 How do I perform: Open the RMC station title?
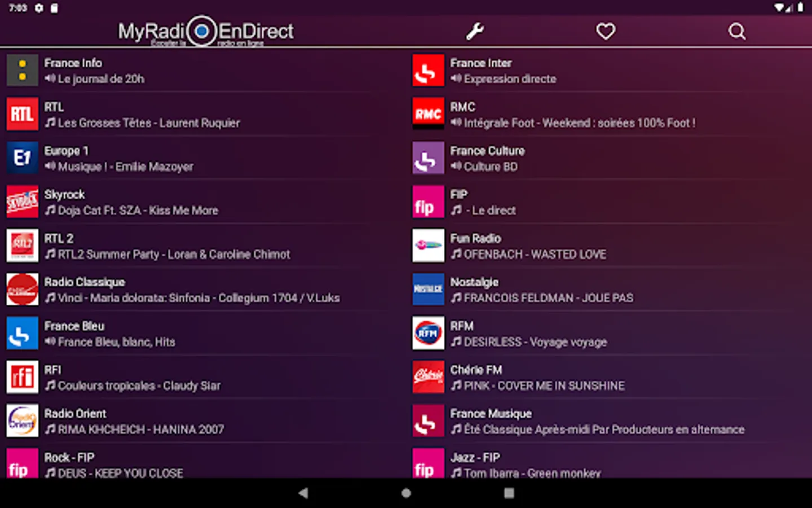click(x=462, y=107)
